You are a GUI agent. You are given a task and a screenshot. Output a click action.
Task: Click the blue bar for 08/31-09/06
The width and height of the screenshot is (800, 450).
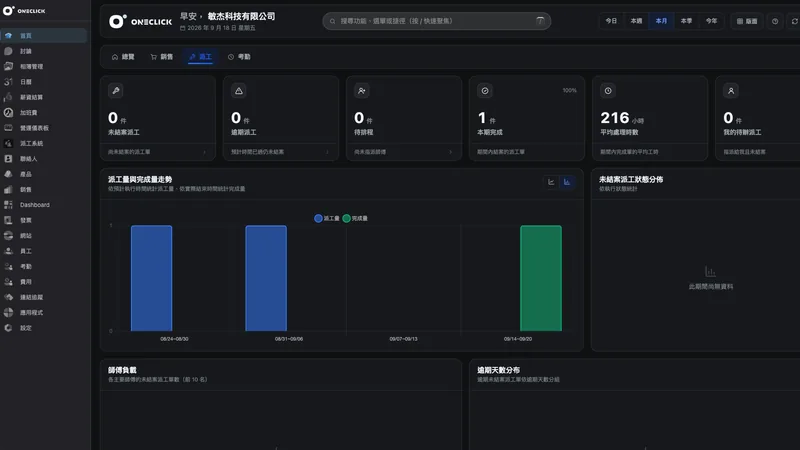(x=266, y=278)
